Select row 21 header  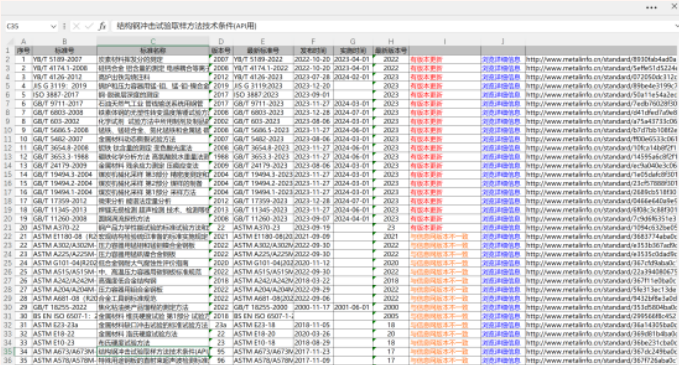[7, 228]
